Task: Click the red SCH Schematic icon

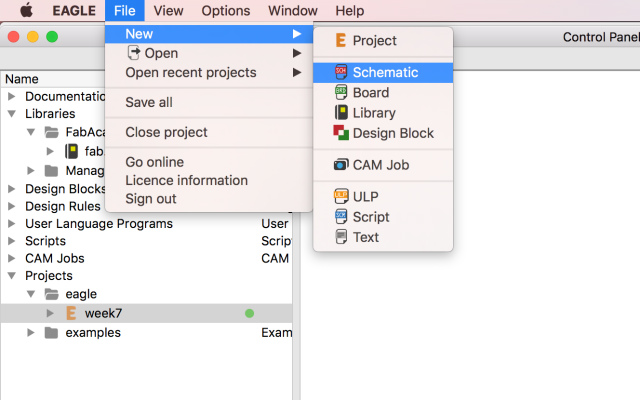Action: coord(341,72)
